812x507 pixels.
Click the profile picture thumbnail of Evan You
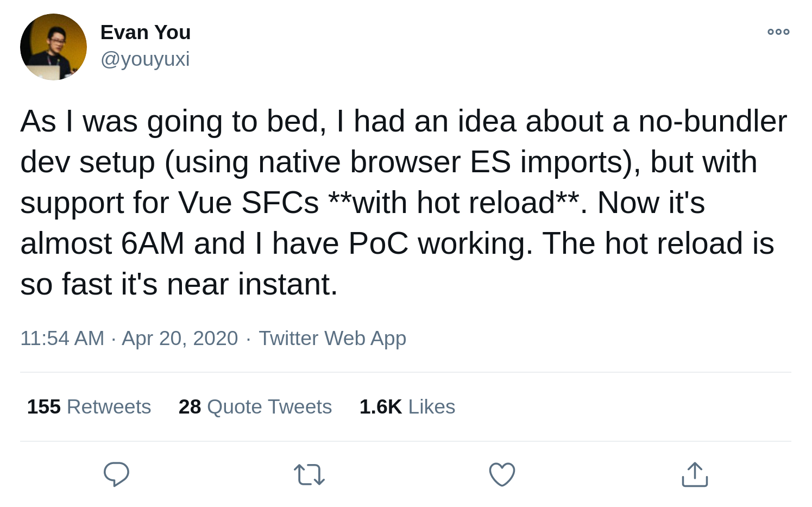(x=53, y=47)
